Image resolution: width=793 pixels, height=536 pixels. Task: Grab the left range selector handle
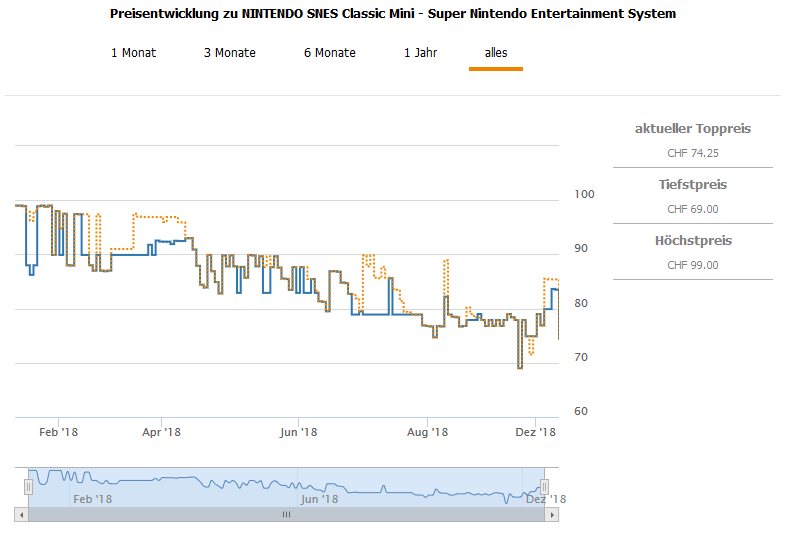coord(29,487)
